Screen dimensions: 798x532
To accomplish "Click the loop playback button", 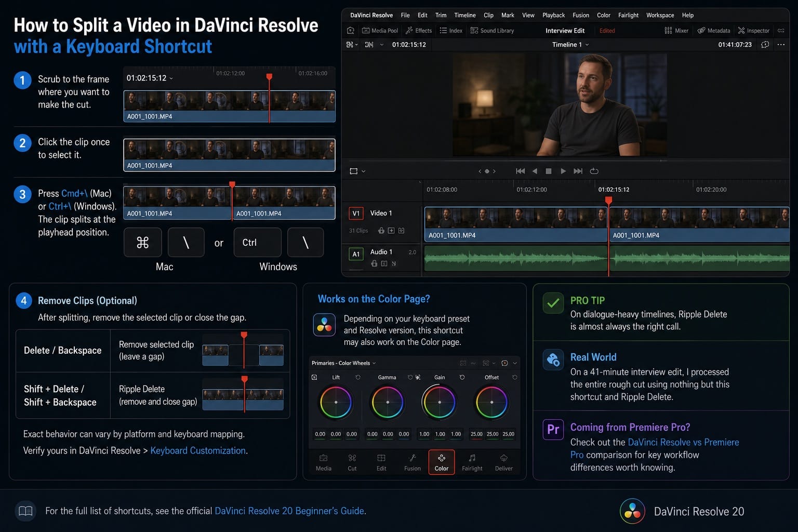I will pos(594,171).
